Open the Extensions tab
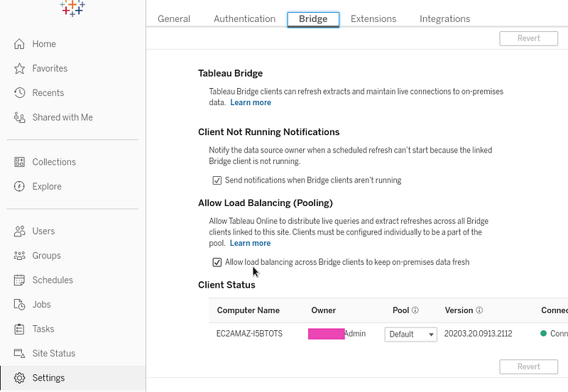Screen dimensions: 568x392 tap(373, 19)
